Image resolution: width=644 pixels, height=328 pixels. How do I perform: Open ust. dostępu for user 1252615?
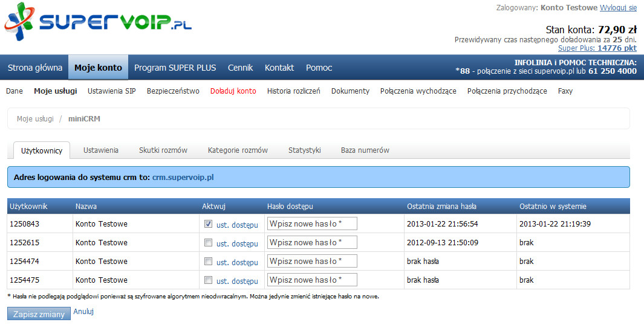click(x=238, y=244)
